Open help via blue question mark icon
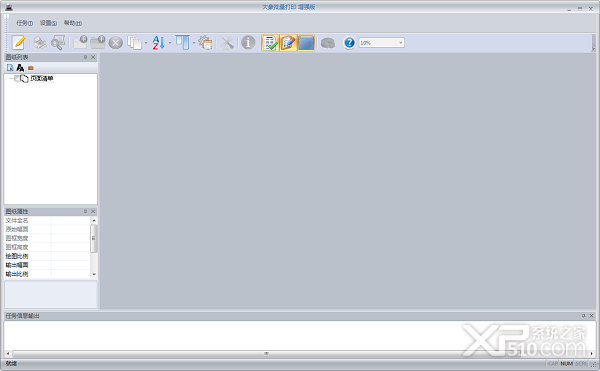 (x=349, y=42)
